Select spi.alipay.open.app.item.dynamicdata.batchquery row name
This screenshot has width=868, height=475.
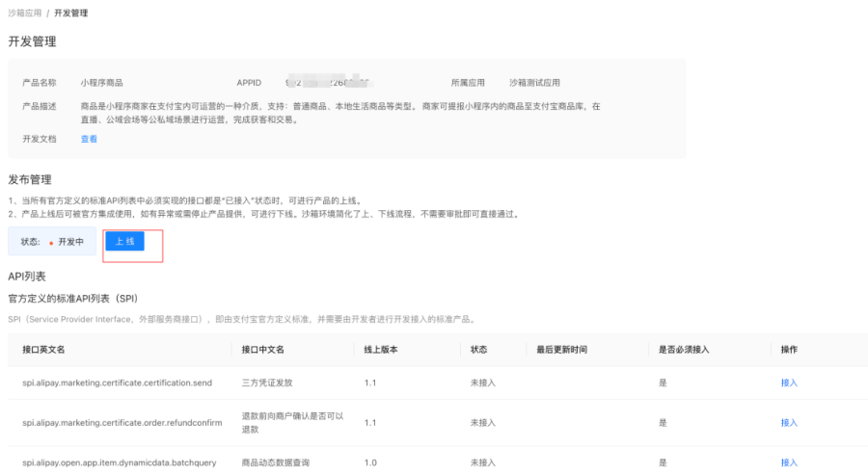(119, 462)
